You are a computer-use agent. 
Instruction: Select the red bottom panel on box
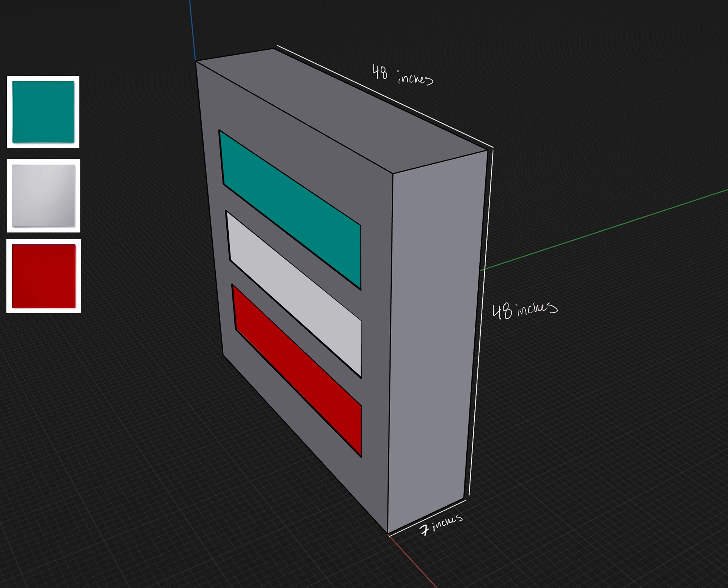[x=298, y=368]
